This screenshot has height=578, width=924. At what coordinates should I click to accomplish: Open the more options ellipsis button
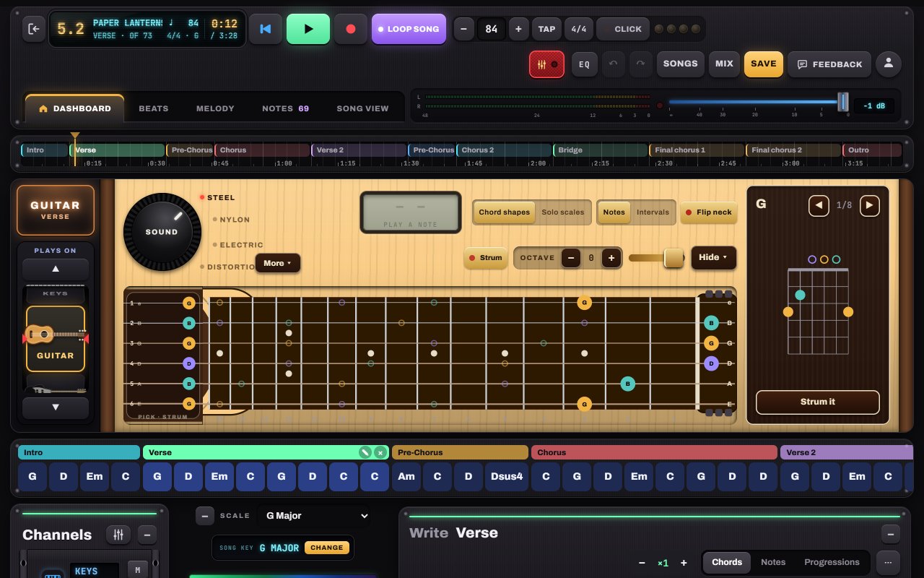[888, 562]
